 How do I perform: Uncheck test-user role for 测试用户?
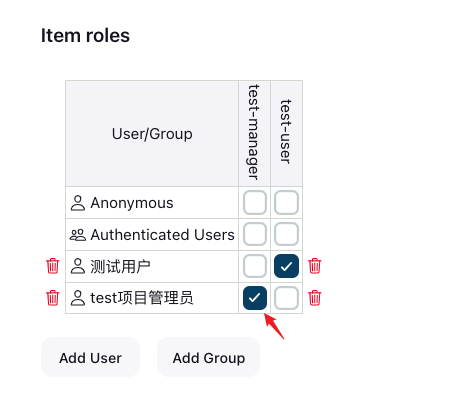(x=286, y=266)
